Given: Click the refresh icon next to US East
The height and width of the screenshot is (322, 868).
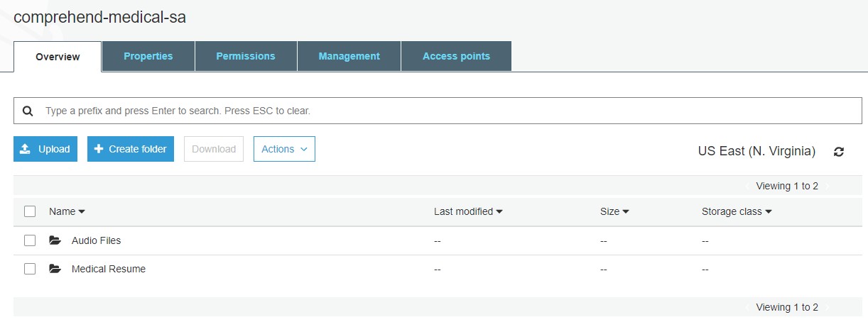Looking at the screenshot, I should (x=839, y=151).
